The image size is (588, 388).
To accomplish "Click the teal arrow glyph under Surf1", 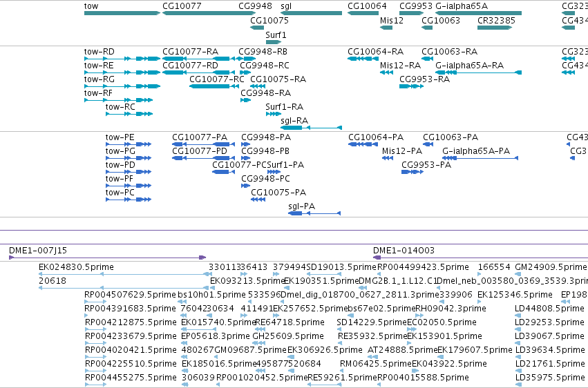I will (x=274, y=42).
